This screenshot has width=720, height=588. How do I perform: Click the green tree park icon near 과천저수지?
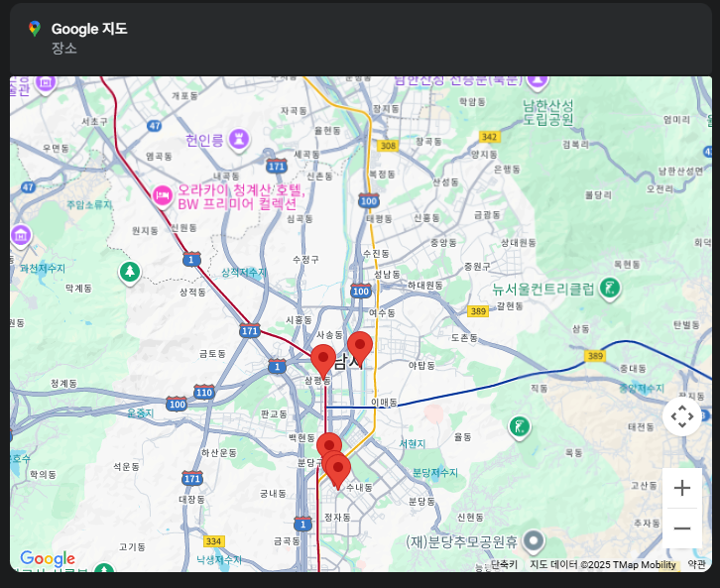click(130, 273)
